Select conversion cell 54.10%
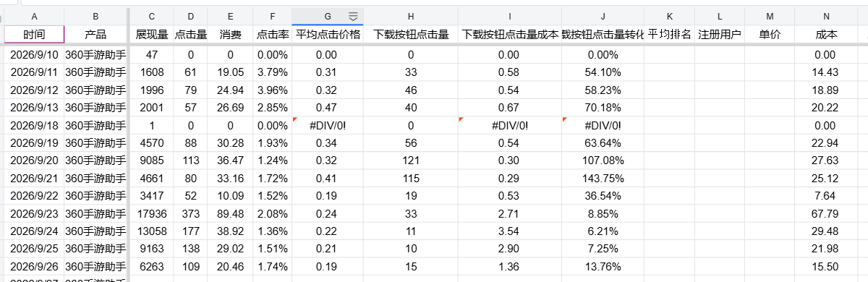Viewport: 868px width, 282px height. (x=603, y=72)
